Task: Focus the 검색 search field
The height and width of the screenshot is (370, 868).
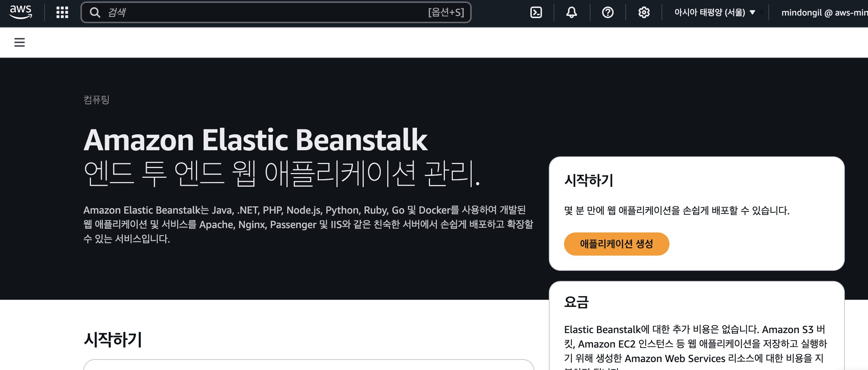Action: [x=276, y=12]
